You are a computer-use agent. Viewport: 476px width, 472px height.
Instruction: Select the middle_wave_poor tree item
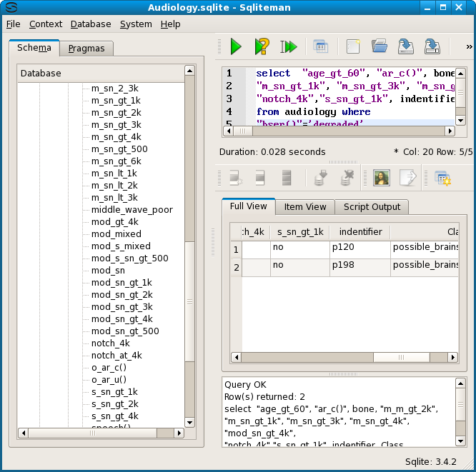coord(132,210)
